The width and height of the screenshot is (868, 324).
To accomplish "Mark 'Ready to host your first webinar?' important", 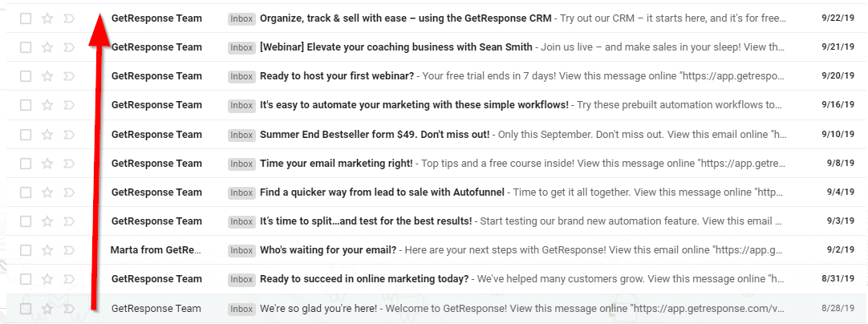I will 68,76.
